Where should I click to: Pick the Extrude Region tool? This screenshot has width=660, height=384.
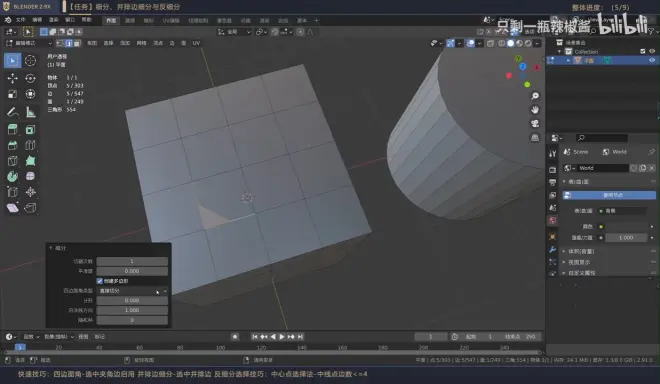[12, 130]
